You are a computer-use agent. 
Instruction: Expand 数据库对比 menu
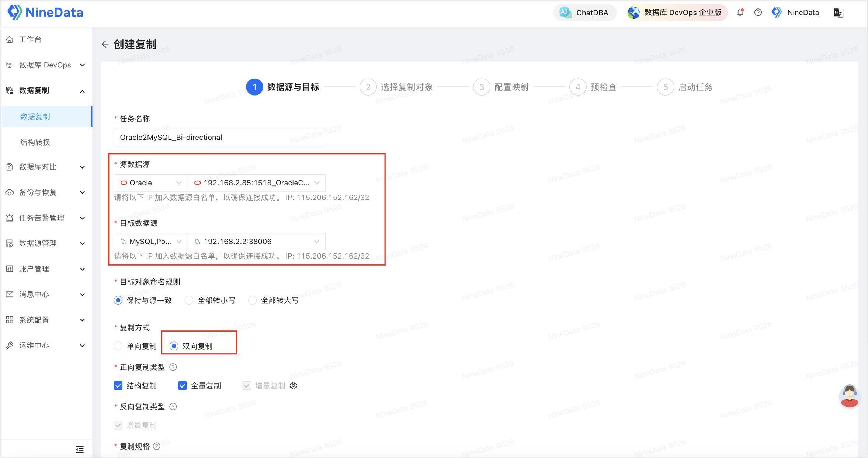pyautogui.click(x=46, y=167)
